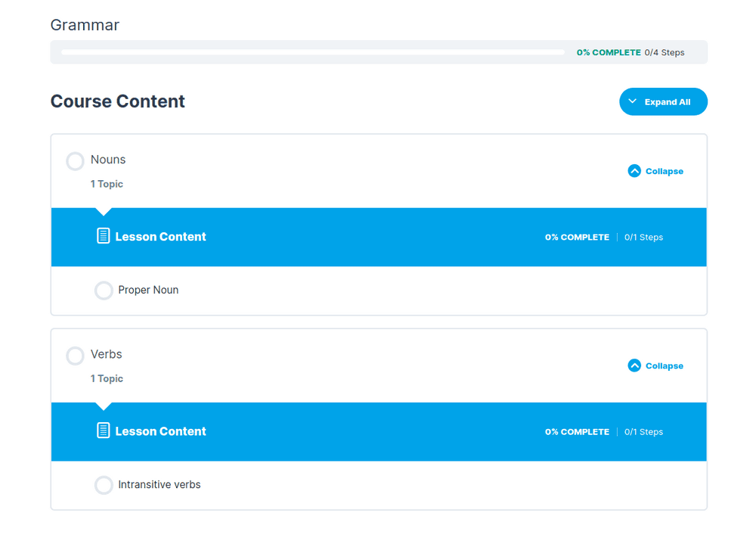Toggle the Verbs lesson completion circle
Image resolution: width=756 pixels, height=541 pixels.
75,356
